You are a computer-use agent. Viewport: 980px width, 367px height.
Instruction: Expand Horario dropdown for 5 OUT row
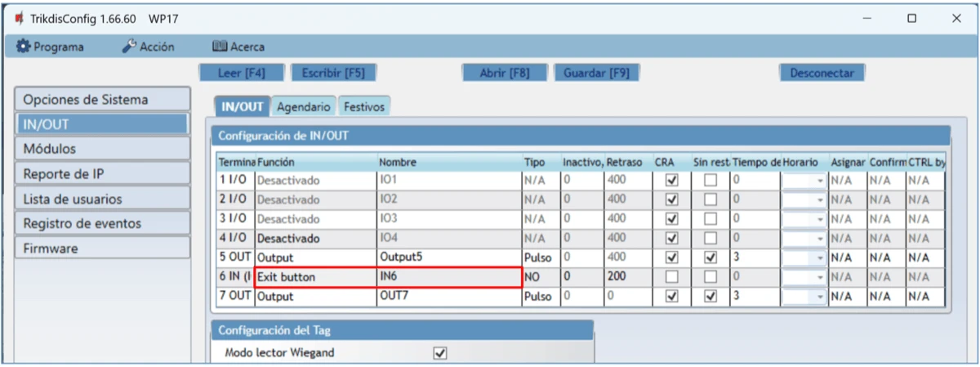(x=820, y=258)
